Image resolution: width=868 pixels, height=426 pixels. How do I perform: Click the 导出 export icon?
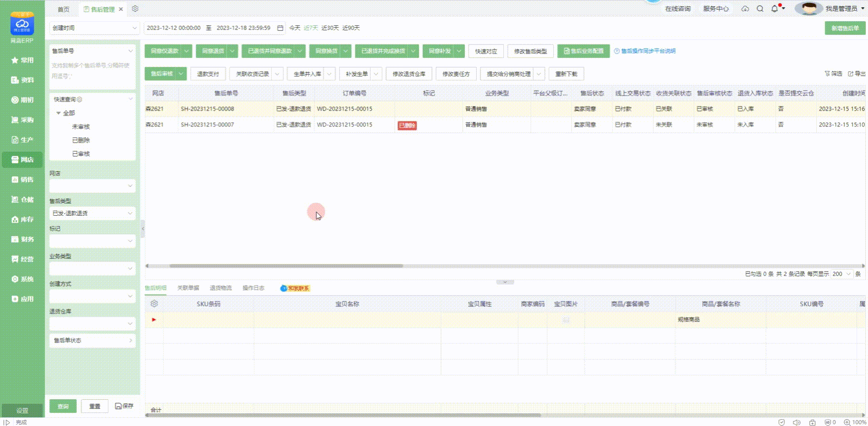pos(856,73)
